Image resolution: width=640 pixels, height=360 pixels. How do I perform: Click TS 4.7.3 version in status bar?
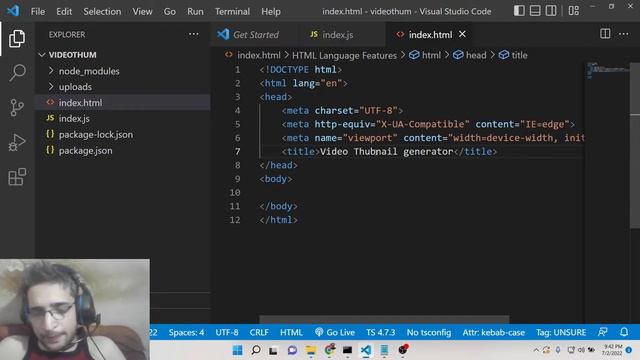pyautogui.click(x=380, y=332)
